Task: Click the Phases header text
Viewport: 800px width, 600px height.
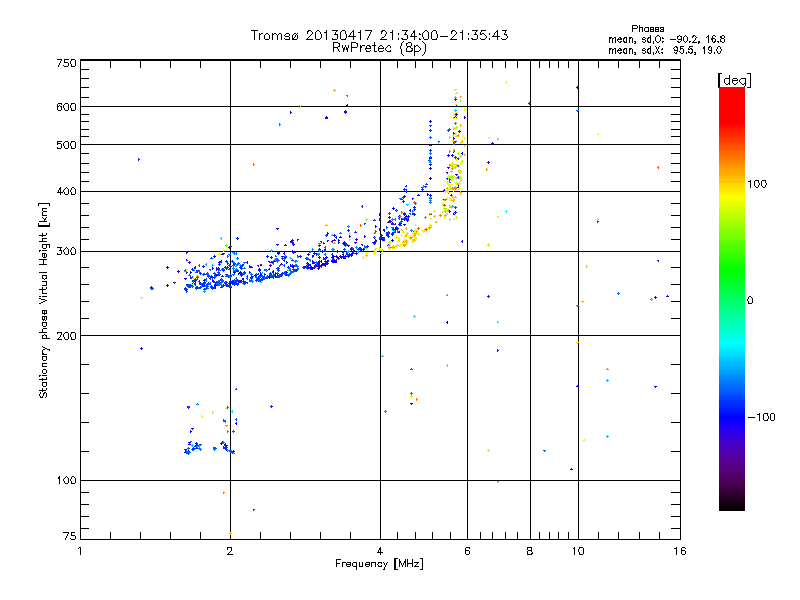Action: click(648, 28)
